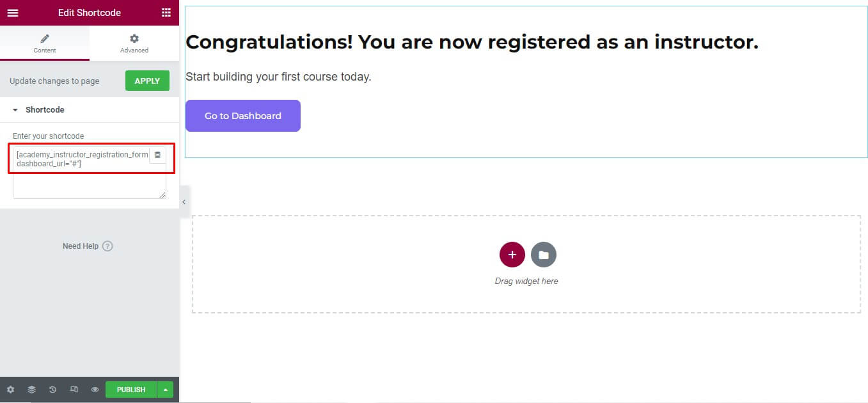Open the Elementor hamburger menu
This screenshot has width=868, height=403.
(x=13, y=13)
